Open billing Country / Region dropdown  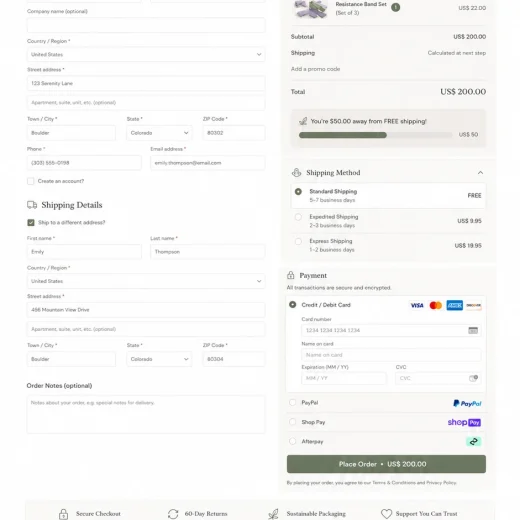pos(146,54)
